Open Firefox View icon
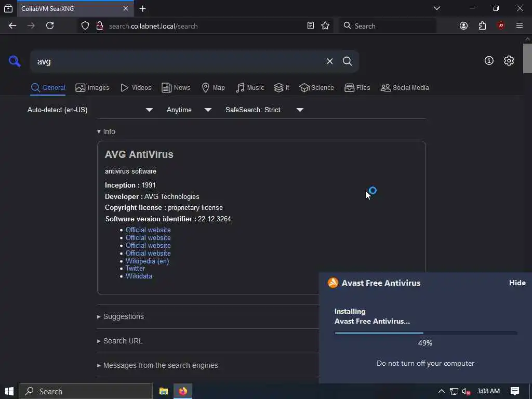532x399 pixels. (8, 9)
